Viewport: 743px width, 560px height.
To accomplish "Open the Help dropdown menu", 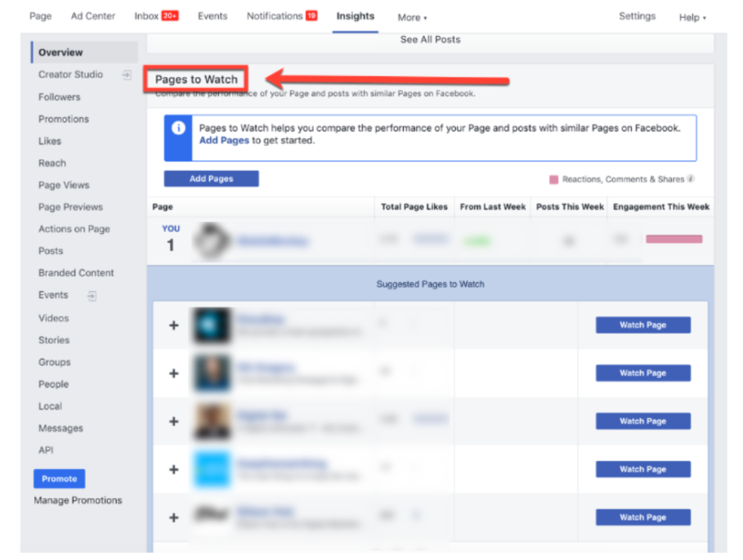I will 692,17.
